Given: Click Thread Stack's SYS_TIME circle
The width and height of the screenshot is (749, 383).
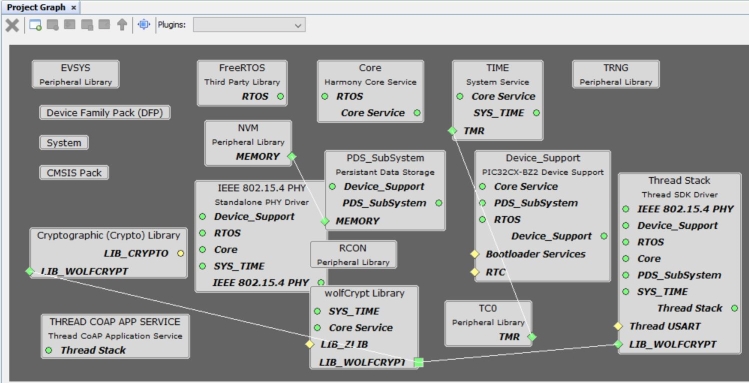Looking at the screenshot, I should click(x=626, y=291).
